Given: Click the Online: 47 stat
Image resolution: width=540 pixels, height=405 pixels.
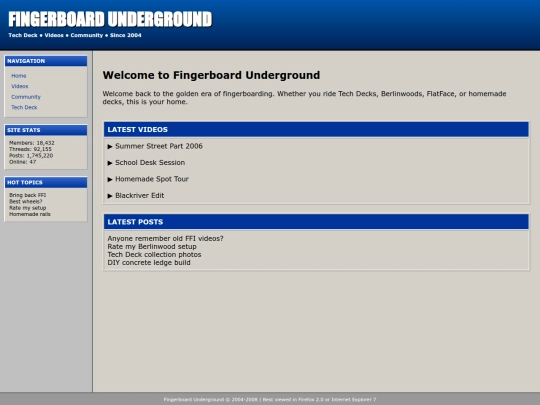Looking at the screenshot, I should (x=22, y=162).
